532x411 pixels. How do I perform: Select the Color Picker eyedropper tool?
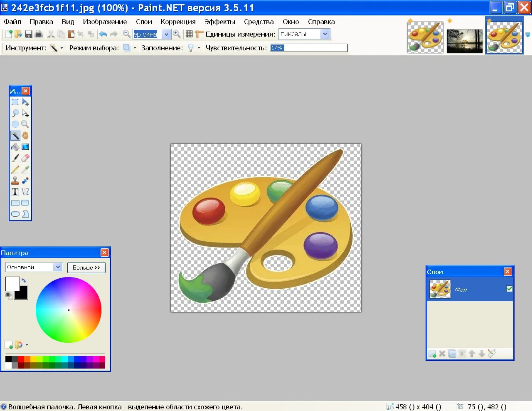(25, 169)
